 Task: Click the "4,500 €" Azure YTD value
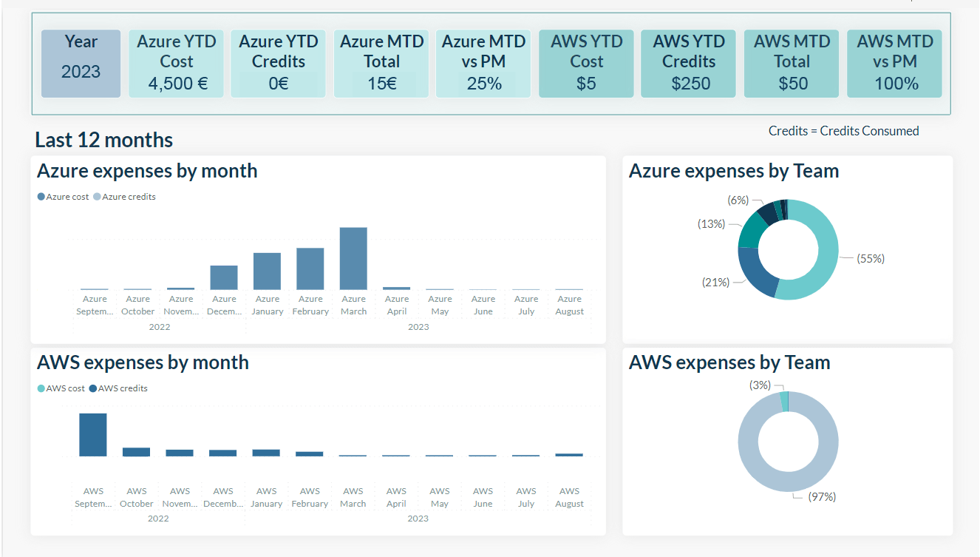[x=177, y=84]
